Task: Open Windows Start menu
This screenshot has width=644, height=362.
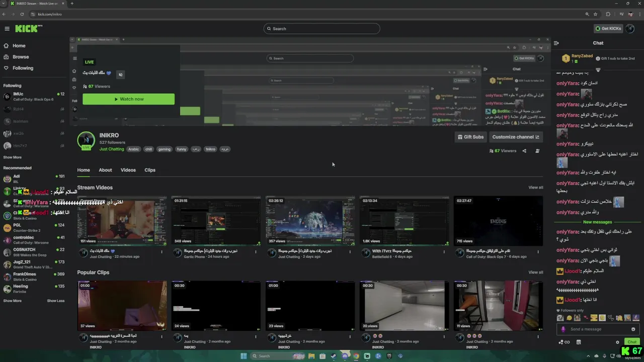Action: [244, 356]
